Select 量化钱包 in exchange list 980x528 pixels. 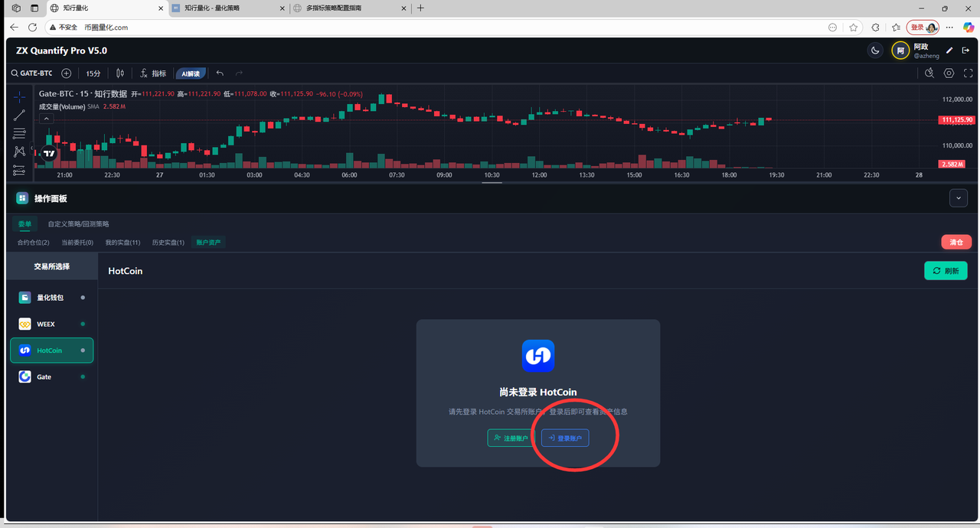coord(51,297)
